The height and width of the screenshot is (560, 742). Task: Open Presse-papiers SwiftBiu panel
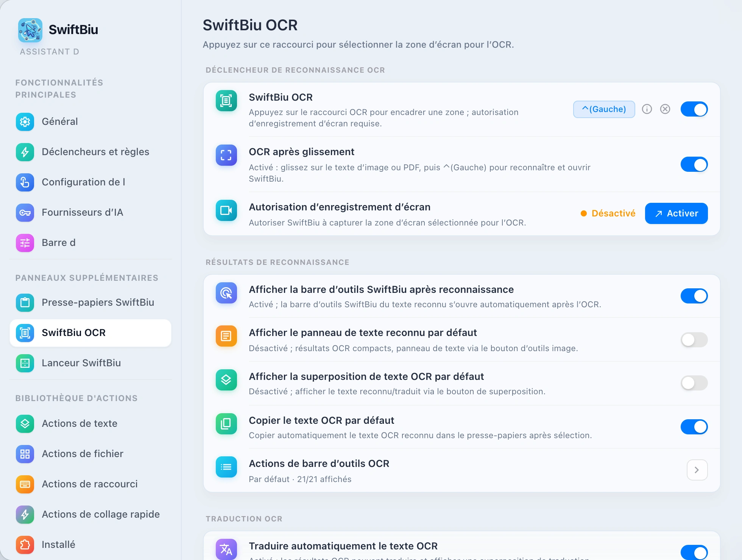(90, 302)
